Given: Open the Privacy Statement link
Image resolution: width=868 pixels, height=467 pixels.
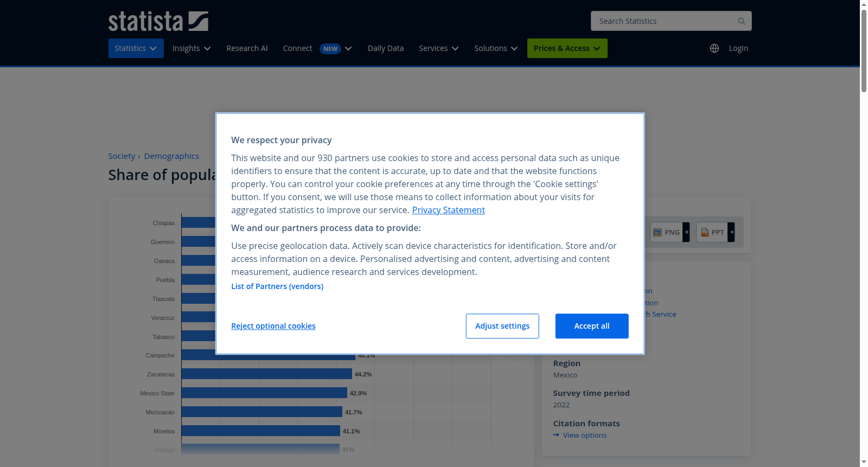Looking at the screenshot, I should pyautogui.click(x=449, y=210).
